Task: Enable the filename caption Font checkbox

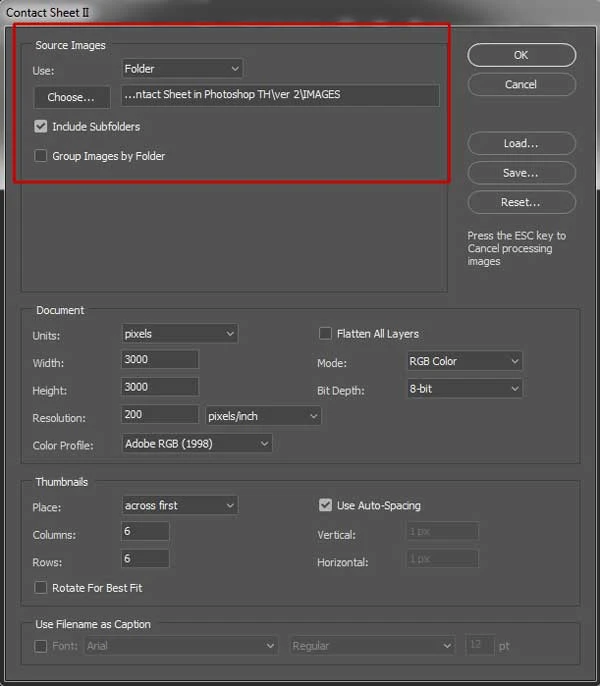Action: point(41,646)
